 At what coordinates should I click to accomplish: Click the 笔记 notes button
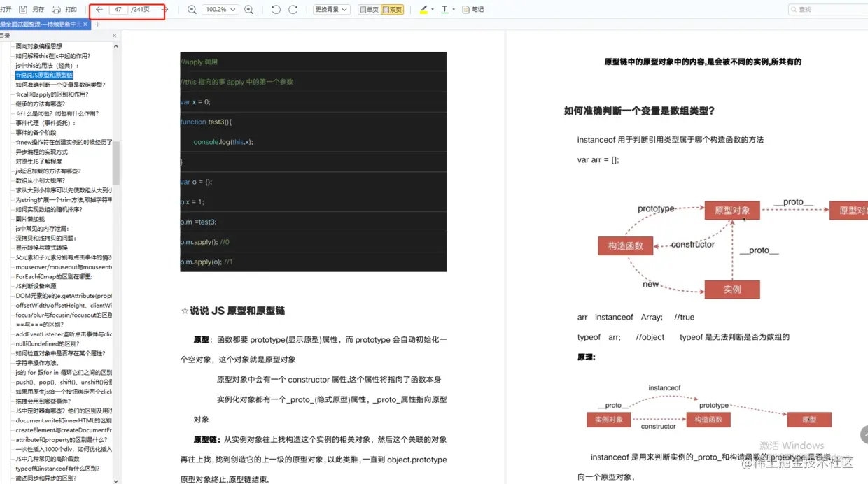click(473, 10)
